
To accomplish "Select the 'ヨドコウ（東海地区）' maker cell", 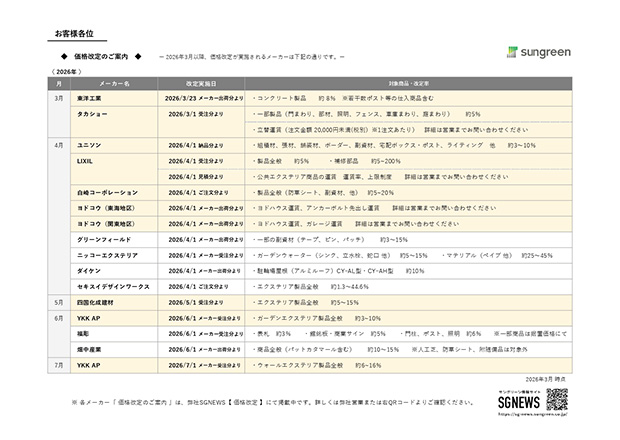I will click(x=114, y=208).
